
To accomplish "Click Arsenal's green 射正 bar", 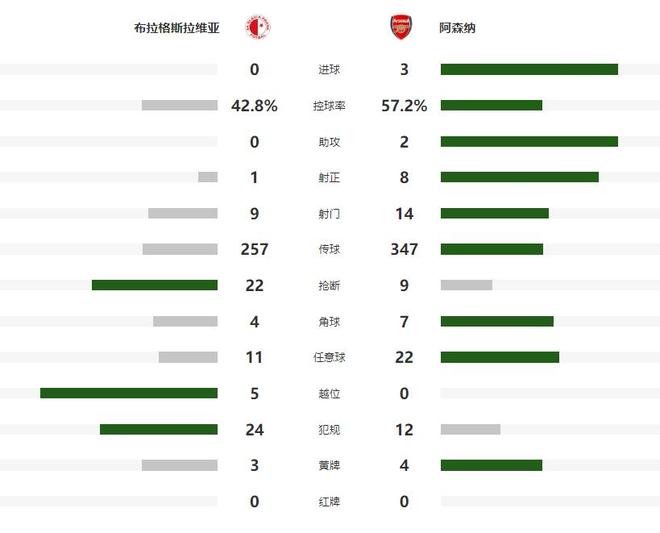I will coord(519,177).
